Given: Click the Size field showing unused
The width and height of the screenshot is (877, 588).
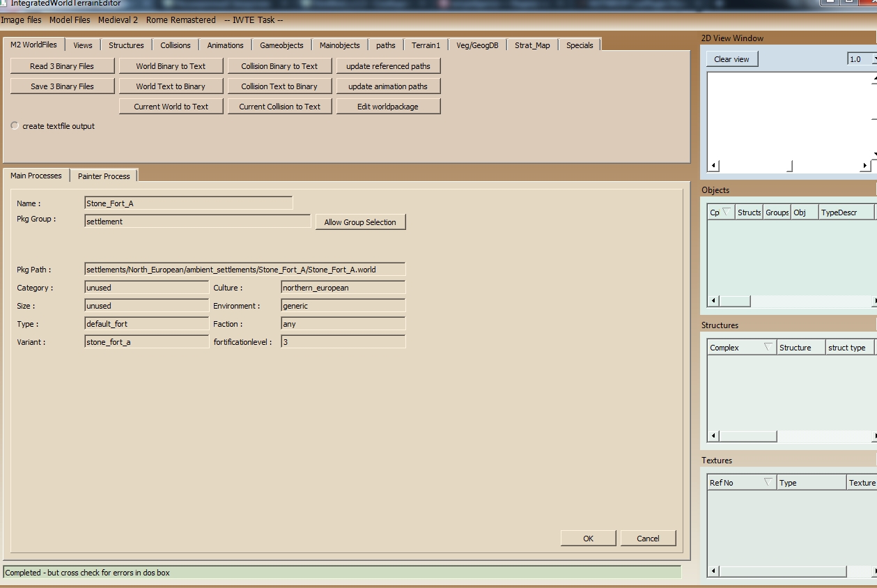Looking at the screenshot, I should pos(146,306).
